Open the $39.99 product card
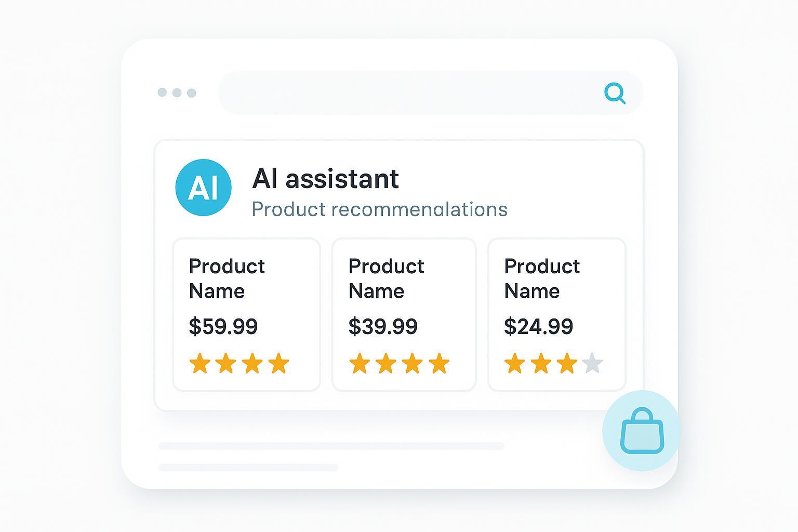The height and width of the screenshot is (532, 798). point(404,314)
